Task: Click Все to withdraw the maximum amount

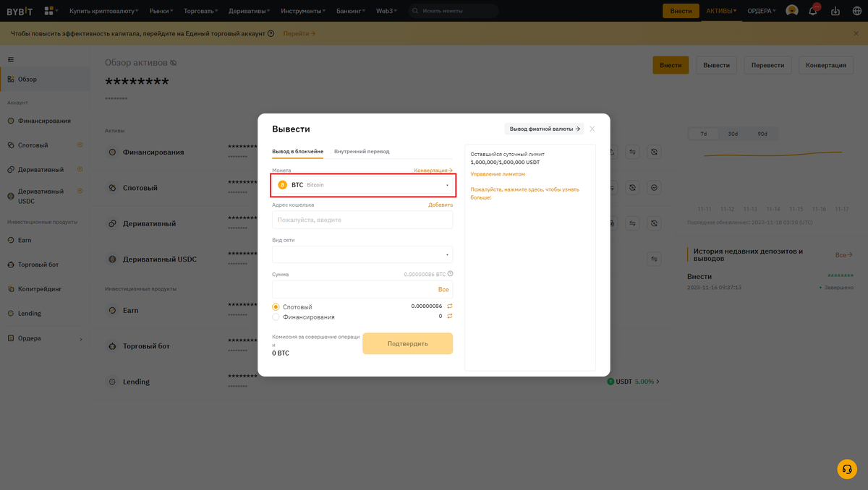Action: point(443,289)
